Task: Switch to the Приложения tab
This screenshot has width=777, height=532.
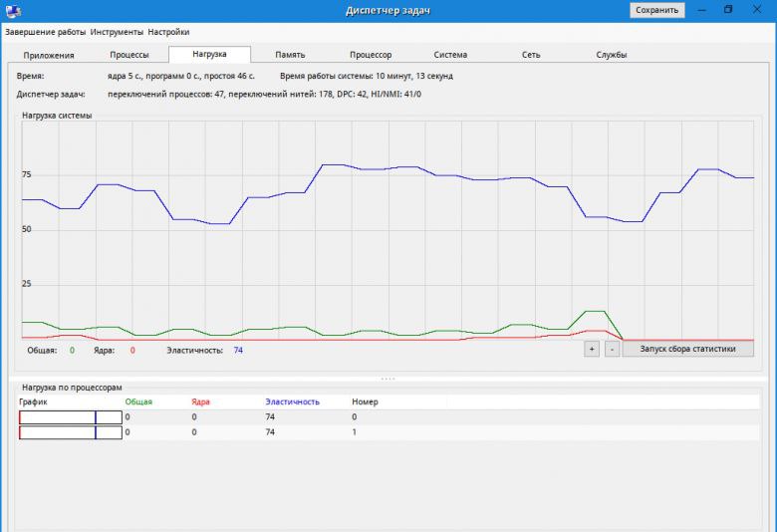Action: (49, 55)
